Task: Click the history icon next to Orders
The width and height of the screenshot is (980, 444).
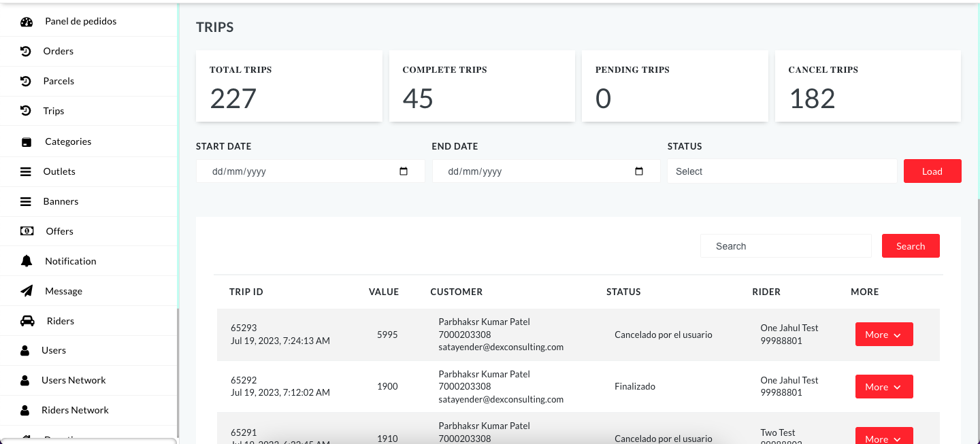Action: [x=25, y=52]
